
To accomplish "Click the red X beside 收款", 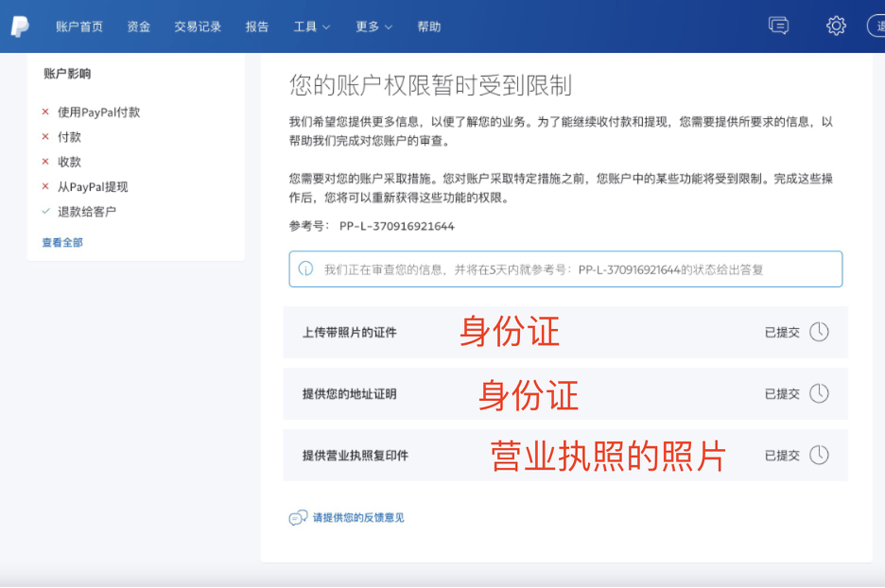I will [45, 162].
